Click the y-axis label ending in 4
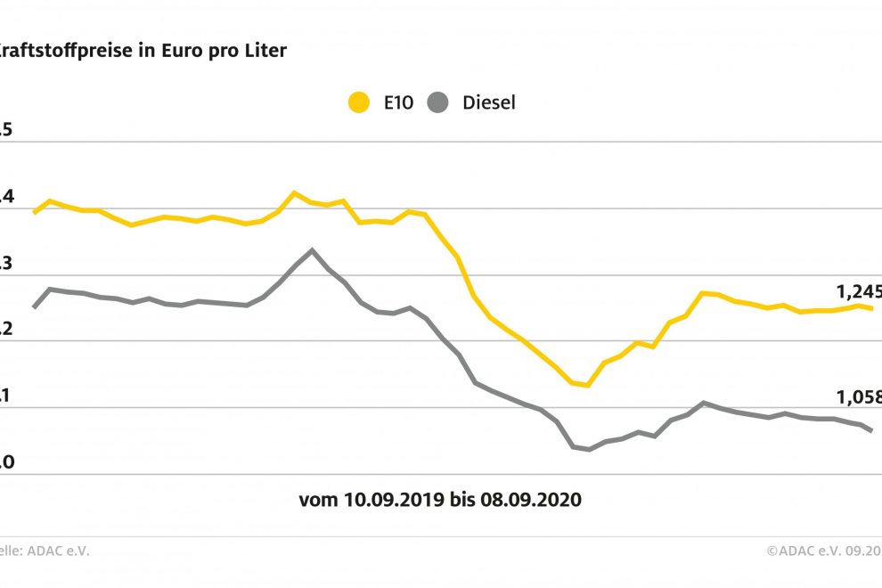 point(5,197)
